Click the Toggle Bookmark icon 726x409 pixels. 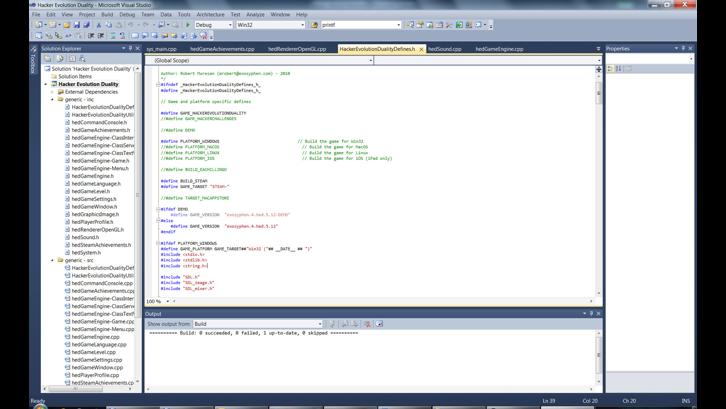pyautogui.click(x=135, y=36)
